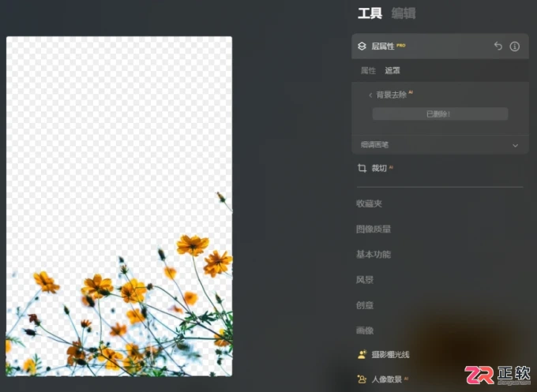Image resolution: width=537 pixels, height=392 pixels.
Task: Open the 人像散景 tool
Action: (x=387, y=379)
